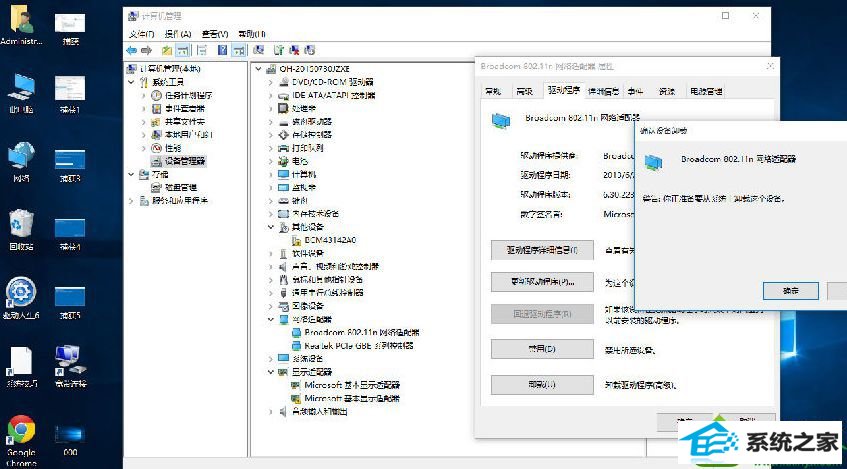The image size is (847, 469).
Task: Click the 更新驱动程序(P)... Update Driver button
Action: pos(542,282)
